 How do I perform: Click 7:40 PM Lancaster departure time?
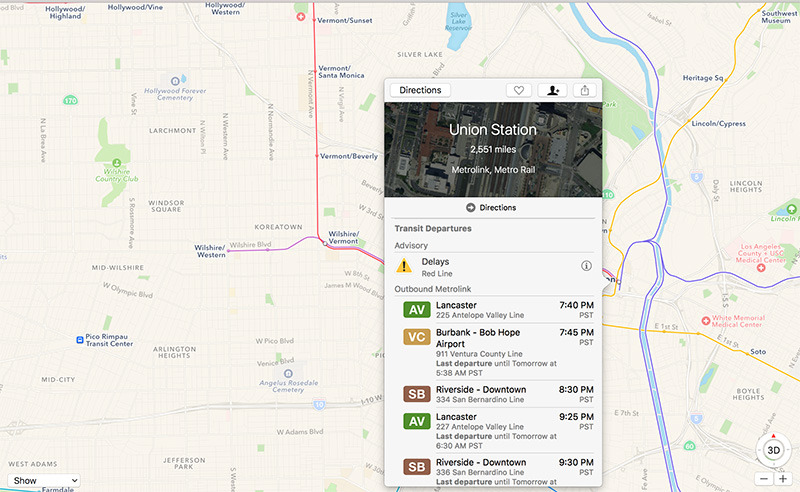(577, 305)
